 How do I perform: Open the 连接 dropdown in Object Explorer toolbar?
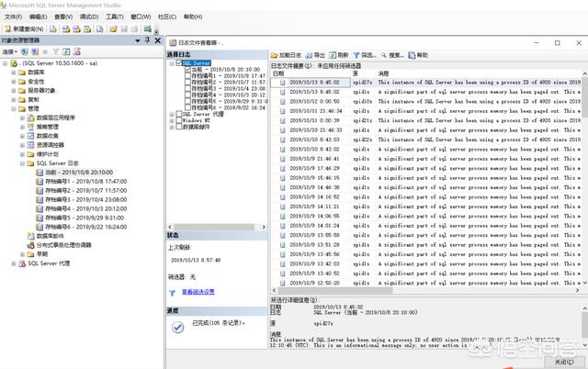(10, 51)
